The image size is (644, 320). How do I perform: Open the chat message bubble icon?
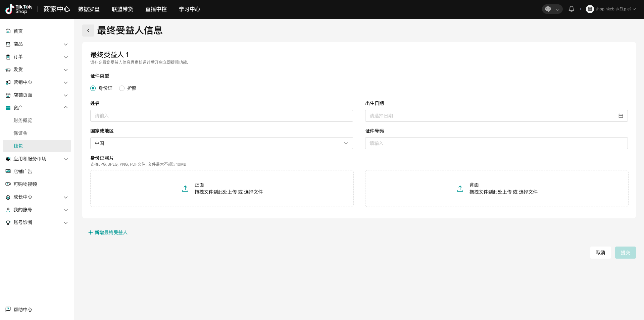pos(548,9)
